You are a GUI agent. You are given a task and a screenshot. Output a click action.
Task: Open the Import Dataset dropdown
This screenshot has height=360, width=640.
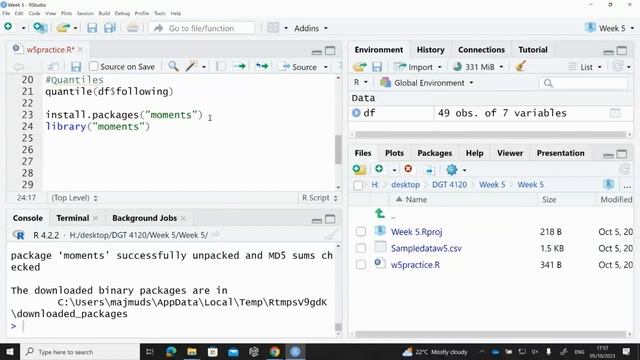(418, 67)
